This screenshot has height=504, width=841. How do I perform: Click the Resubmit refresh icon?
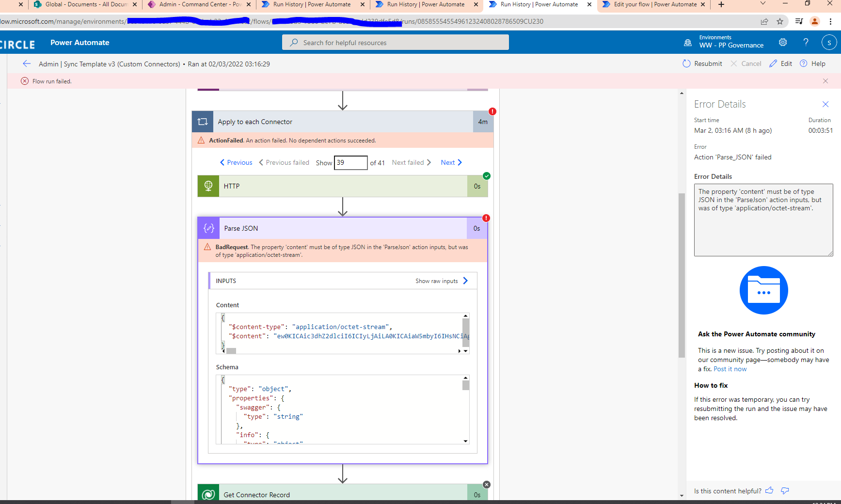pyautogui.click(x=686, y=63)
